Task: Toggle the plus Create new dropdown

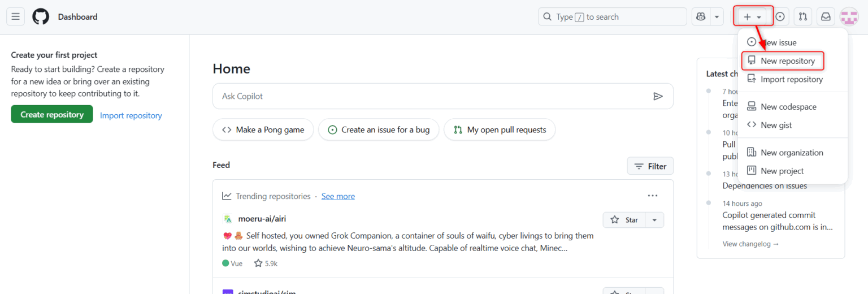Action: [x=753, y=17]
